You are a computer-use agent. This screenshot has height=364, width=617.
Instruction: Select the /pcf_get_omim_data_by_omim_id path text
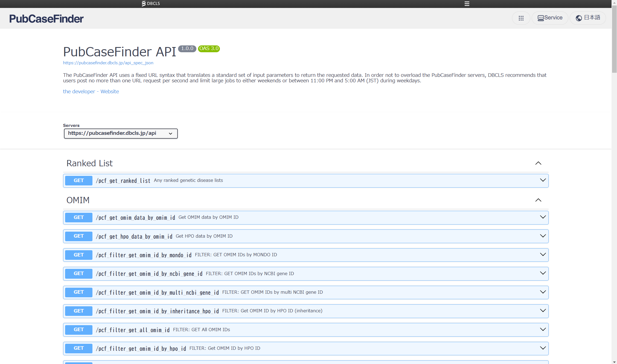click(135, 218)
